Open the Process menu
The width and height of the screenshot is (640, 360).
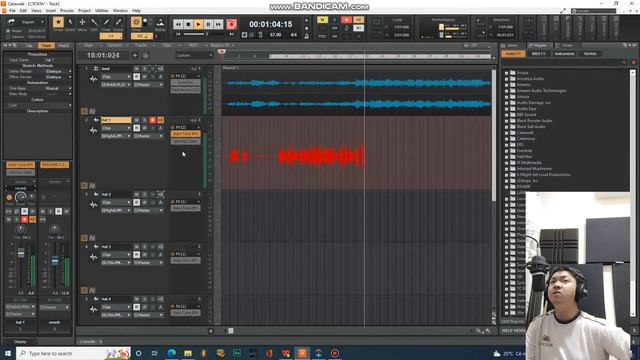(x=67, y=11)
